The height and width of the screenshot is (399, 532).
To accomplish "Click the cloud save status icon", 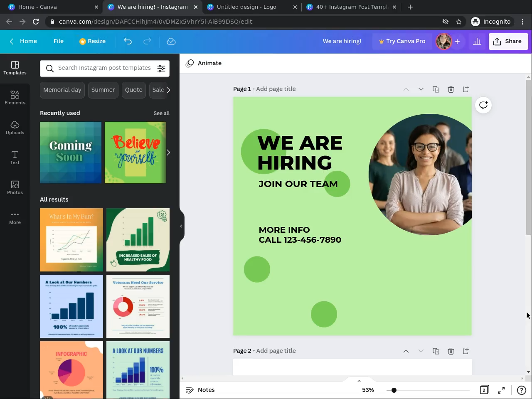I will [x=171, y=41].
